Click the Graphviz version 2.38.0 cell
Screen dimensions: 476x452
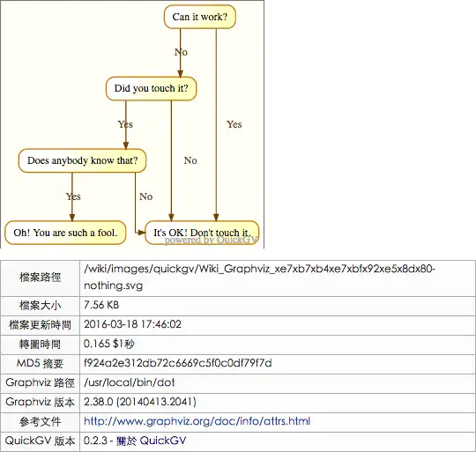click(x=278, y=403)
